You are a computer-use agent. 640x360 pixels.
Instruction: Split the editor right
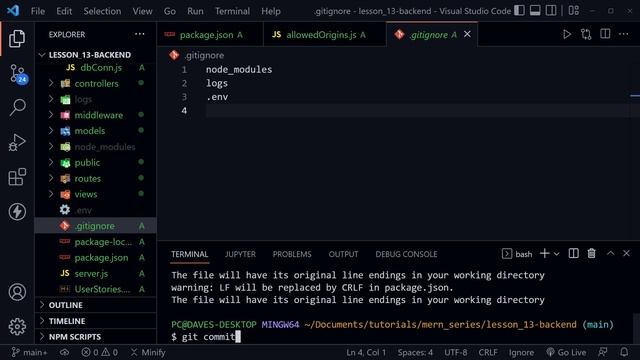point(605,34)
